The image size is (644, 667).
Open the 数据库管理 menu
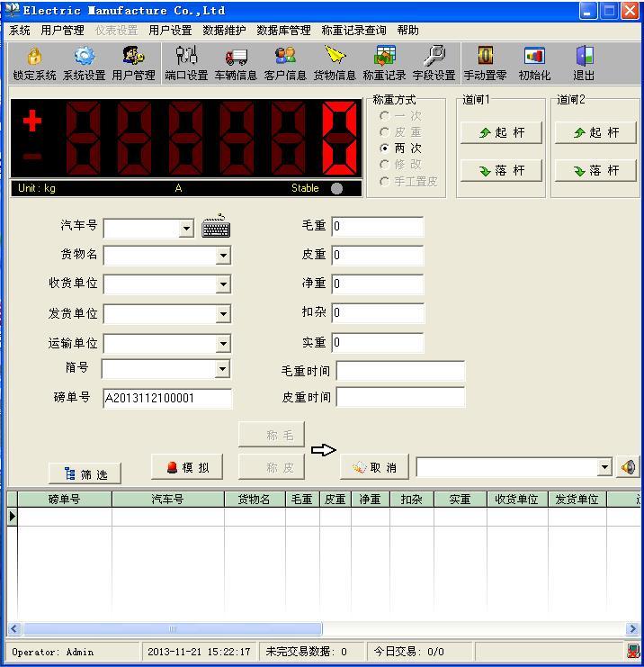(283, 31)
